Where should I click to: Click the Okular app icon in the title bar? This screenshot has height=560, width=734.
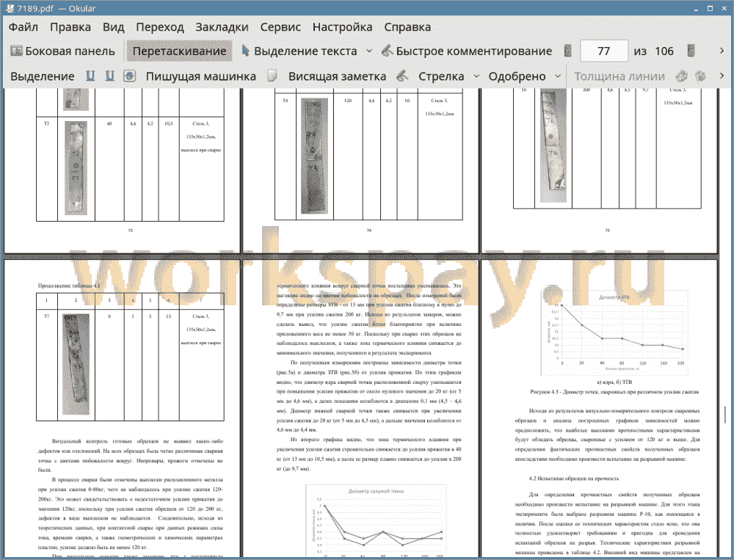click(10, 8)
